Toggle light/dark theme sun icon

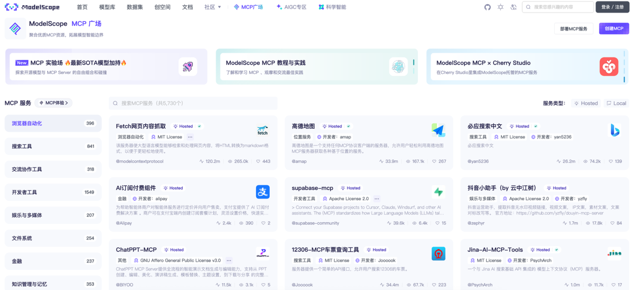[x=501, y=7]
